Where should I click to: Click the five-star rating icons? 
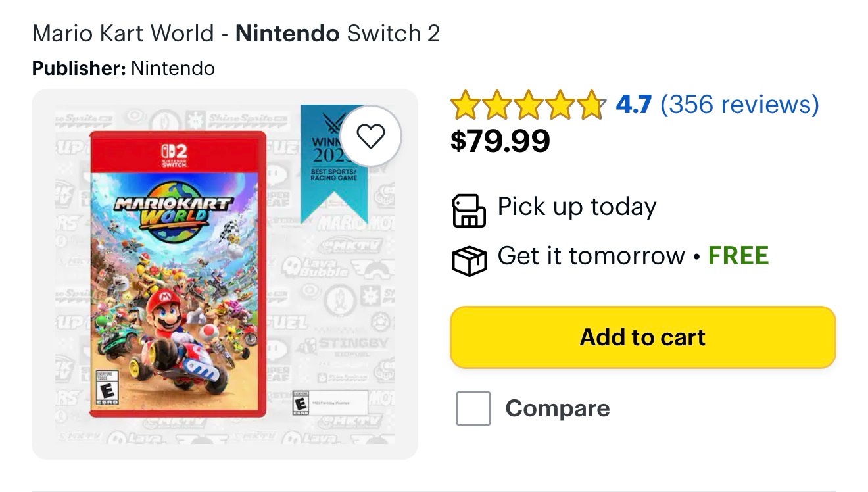[527, 105]
